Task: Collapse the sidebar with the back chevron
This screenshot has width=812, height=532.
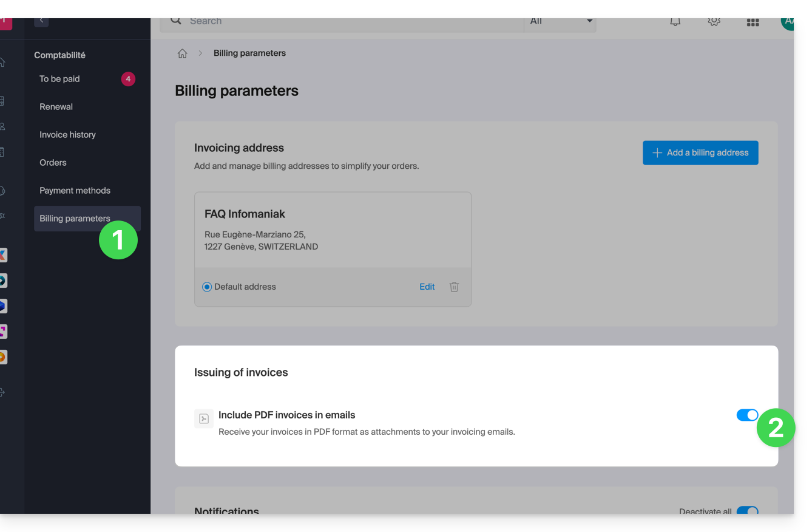Action: [x=41, y=21]
